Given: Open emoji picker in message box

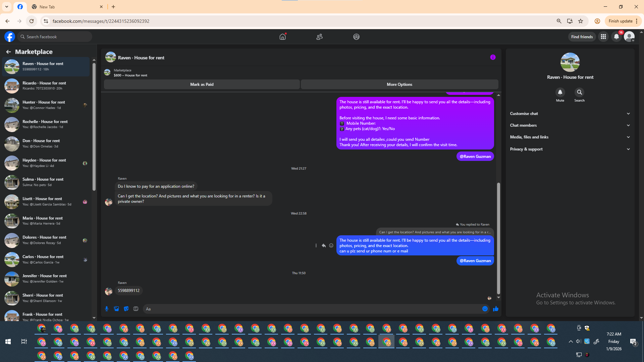Looking at the screenshot, I should click(485, 309).
